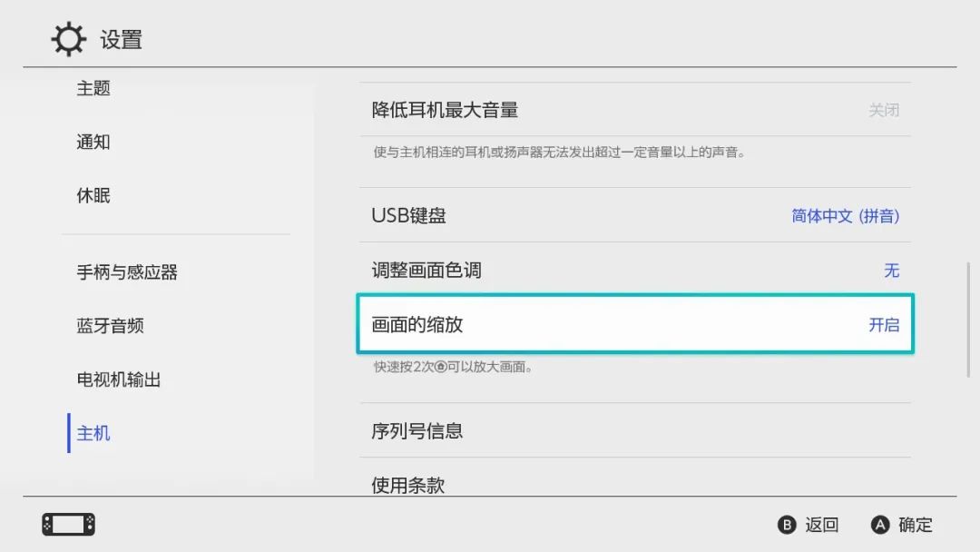Open 主题 theme settings
The width and height of the screenshot is (980, 552).
pyautogui.click(x=93, y=87)
